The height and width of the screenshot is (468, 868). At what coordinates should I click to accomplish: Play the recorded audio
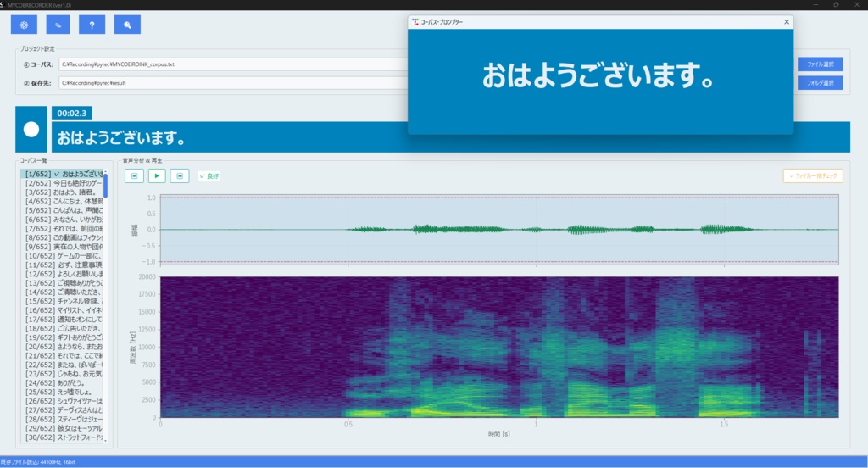(157, 176)
